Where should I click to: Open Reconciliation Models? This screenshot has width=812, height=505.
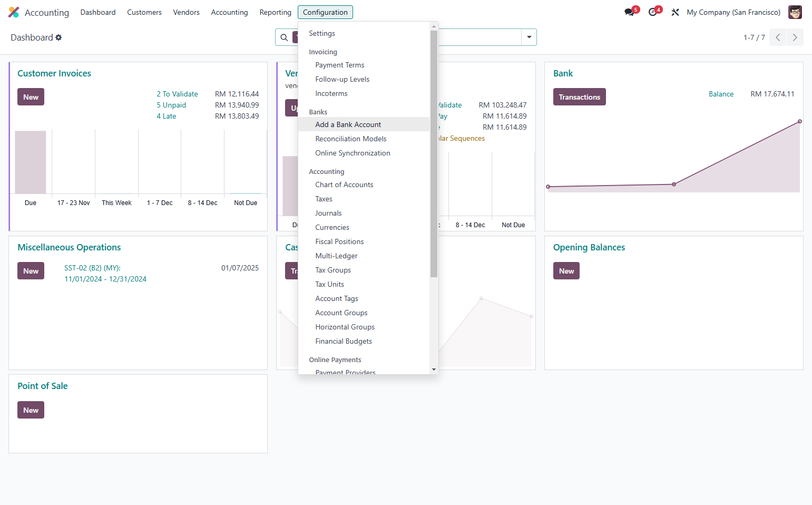(364, 139)
